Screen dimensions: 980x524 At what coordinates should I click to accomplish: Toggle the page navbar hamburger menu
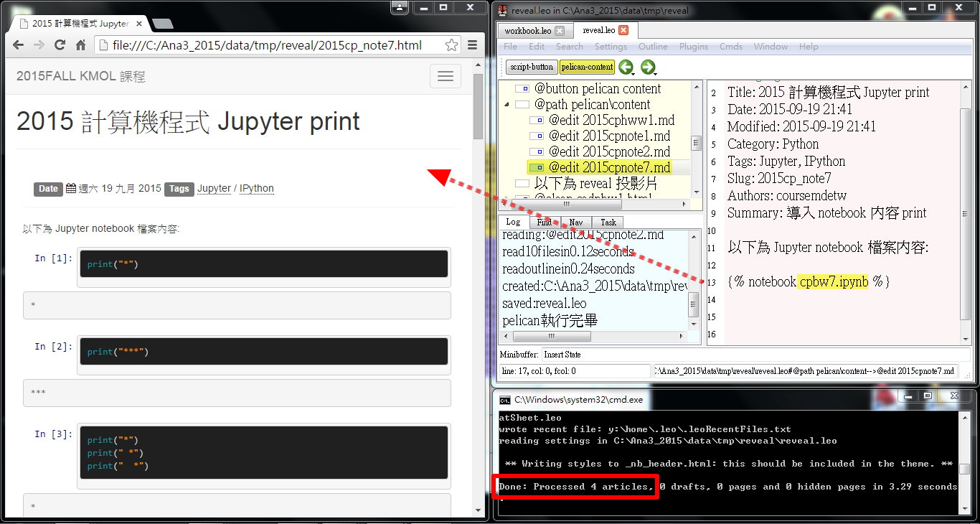446,76
